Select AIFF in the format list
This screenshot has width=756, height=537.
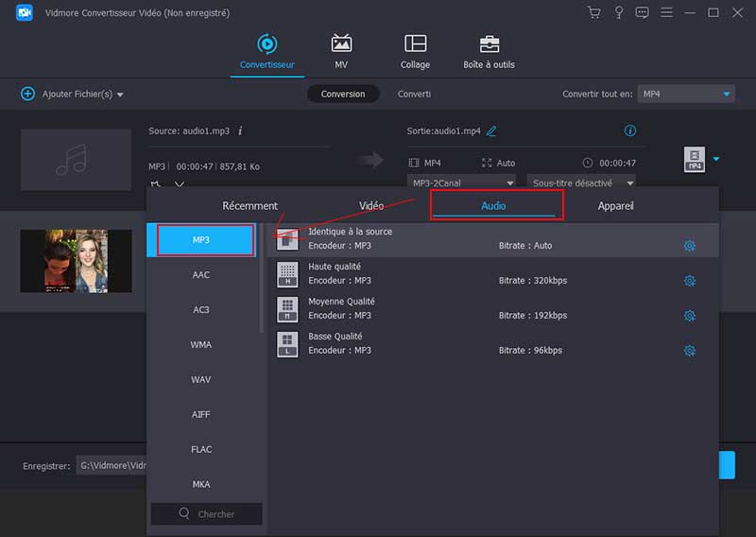(x=201, y=414)
